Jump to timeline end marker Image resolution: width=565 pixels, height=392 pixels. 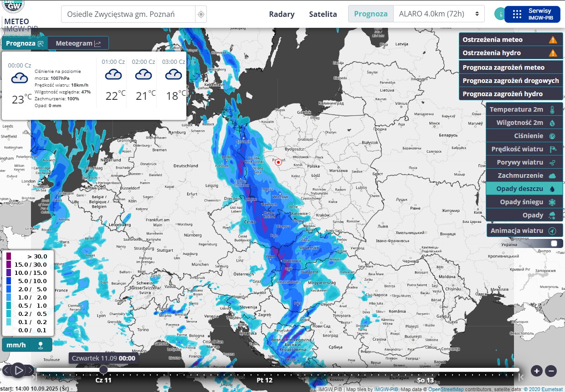[522, 377]
